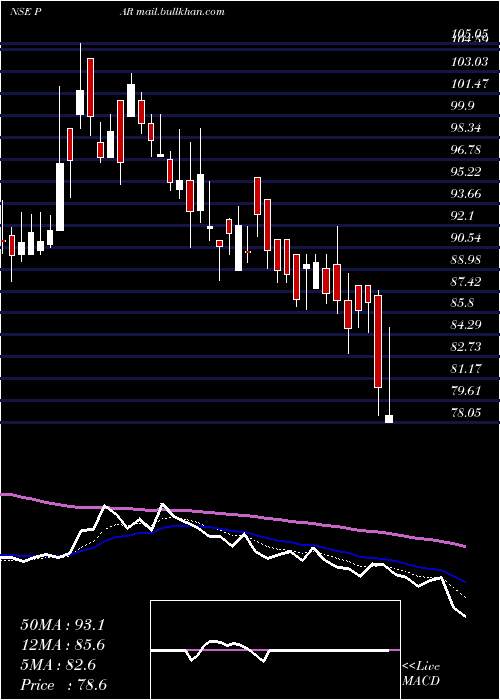
Task: Select the 95.22 price level label
Action: click(466, 171)
